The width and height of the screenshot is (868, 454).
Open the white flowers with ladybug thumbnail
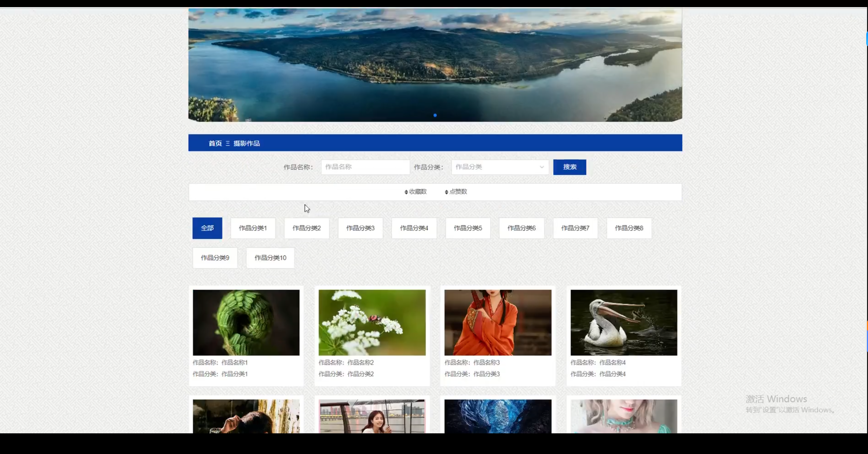pos(372,322)
